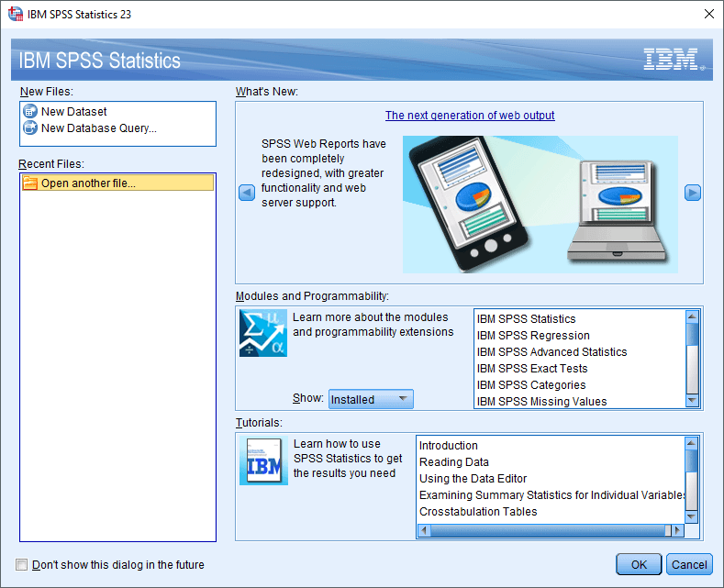Click the IBM tutorials document icon
The height and width of the screenshot is (588, 724).
(x=263, y=460)
